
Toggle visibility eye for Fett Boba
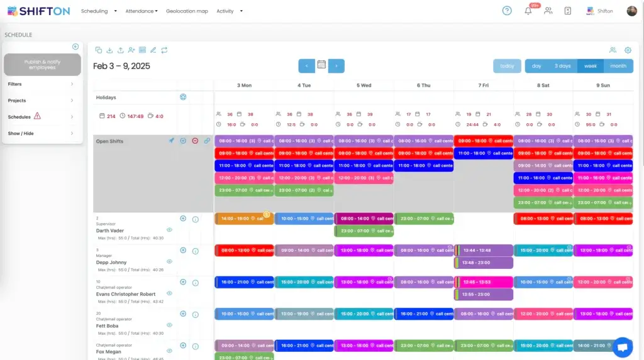(169, 325)
